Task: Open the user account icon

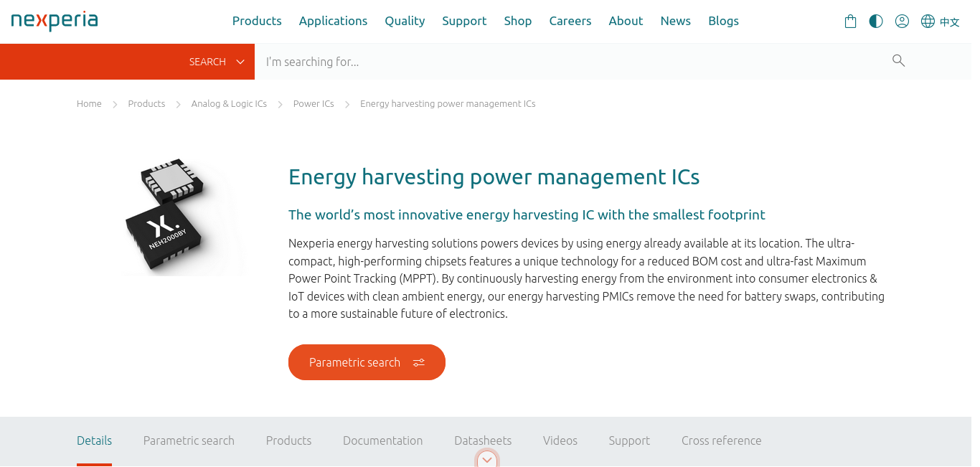Action: [902, 22]
